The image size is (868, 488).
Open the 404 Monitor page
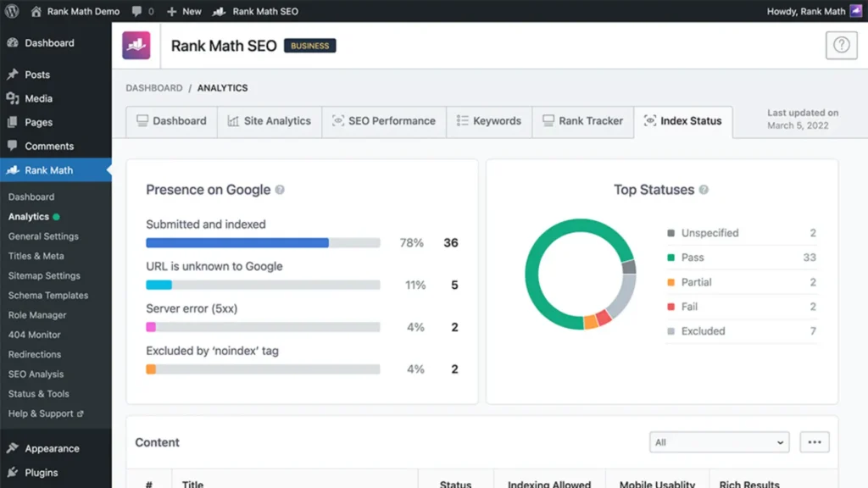point(34,334)
